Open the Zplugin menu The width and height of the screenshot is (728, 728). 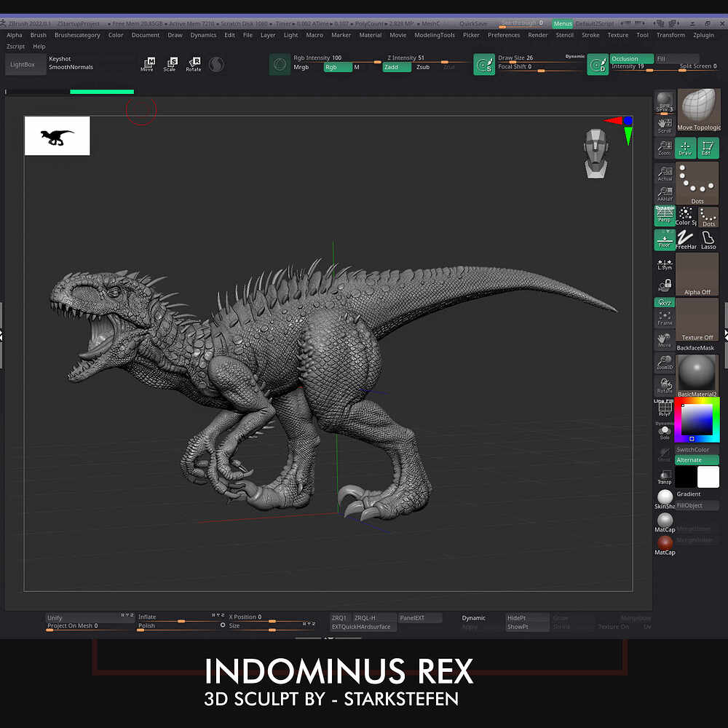point(703,35)
